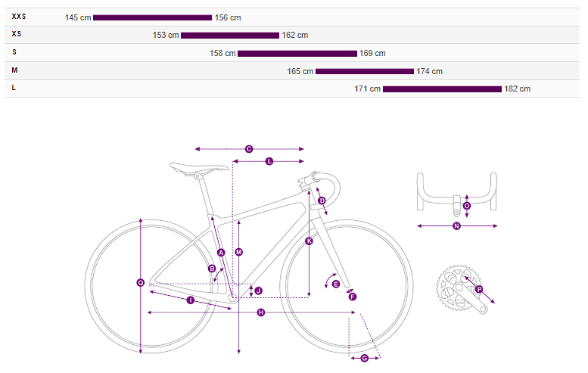This screenshot has height=373, width=588.
Task: Select the L size row label
Action: click(x=14, y=88)
